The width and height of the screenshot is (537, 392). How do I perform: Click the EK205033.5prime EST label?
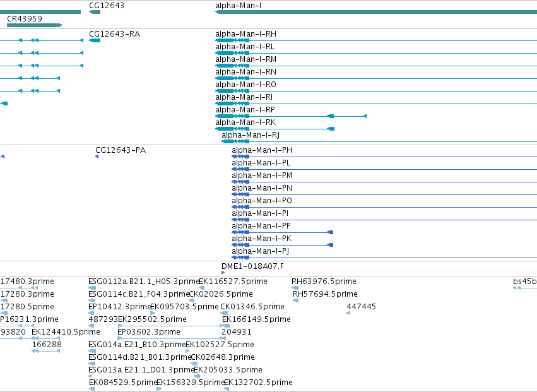click(x=228, y=370)
